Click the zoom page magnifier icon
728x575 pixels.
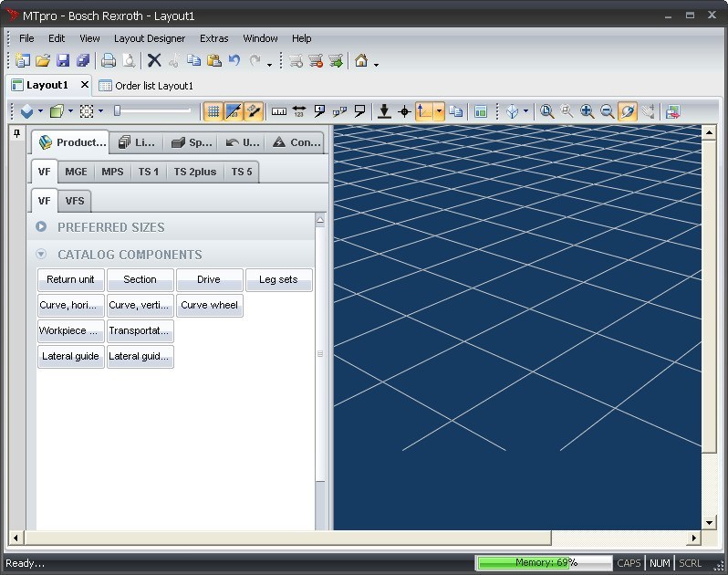coord(547,111)
